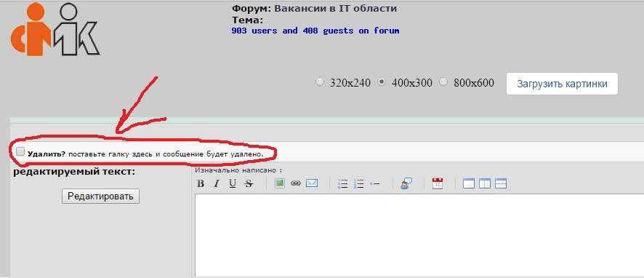Insert date with calendar icon
This screenshot has width=644, height=278.
tap(438, 183)
